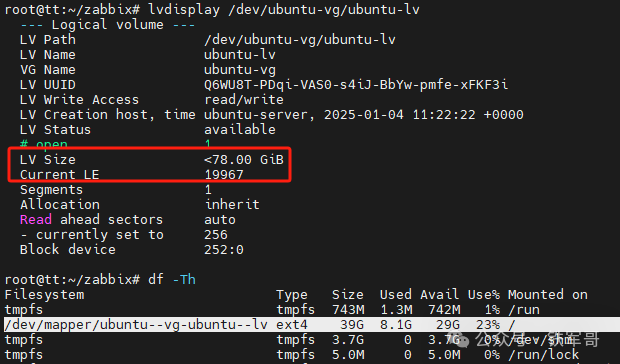Click the creation value 'ubuntu-server, 2025-01-04 11:22:22 +0000'
Viewport: 620px width, 364px height.
point(364,115)
